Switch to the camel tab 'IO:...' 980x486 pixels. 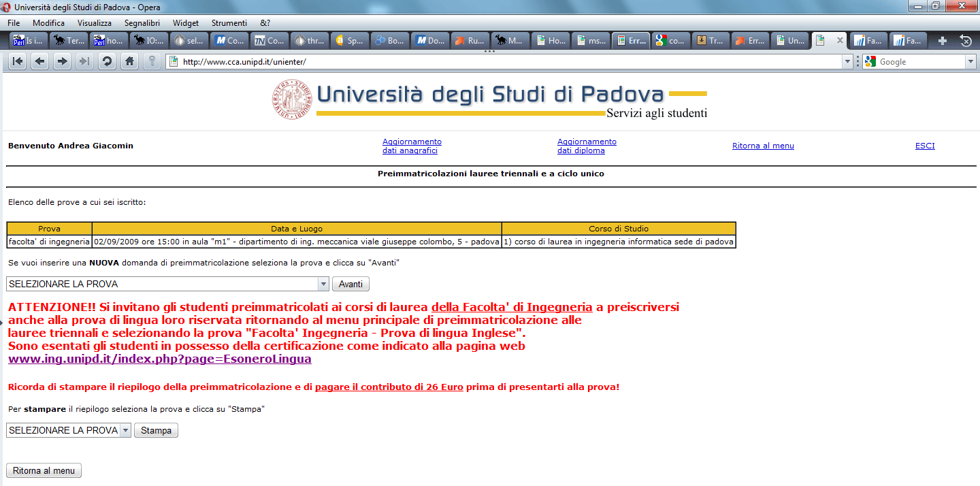(x=149, y=41)
